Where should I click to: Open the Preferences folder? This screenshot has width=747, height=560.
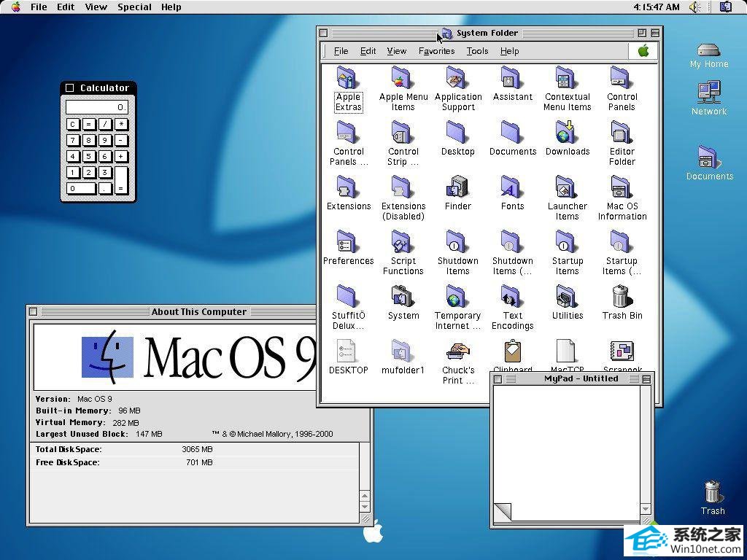[x=348, y=243]
